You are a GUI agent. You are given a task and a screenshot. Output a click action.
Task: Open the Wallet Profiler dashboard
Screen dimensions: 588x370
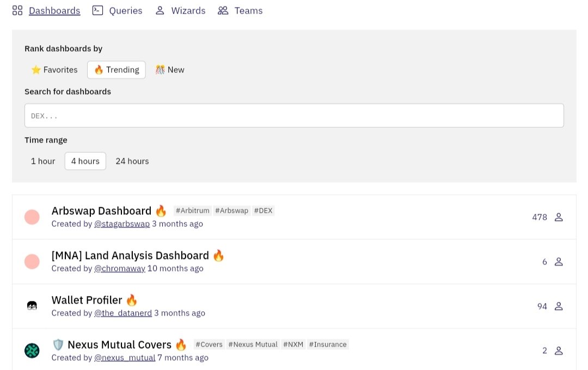[x=87, y=300]
